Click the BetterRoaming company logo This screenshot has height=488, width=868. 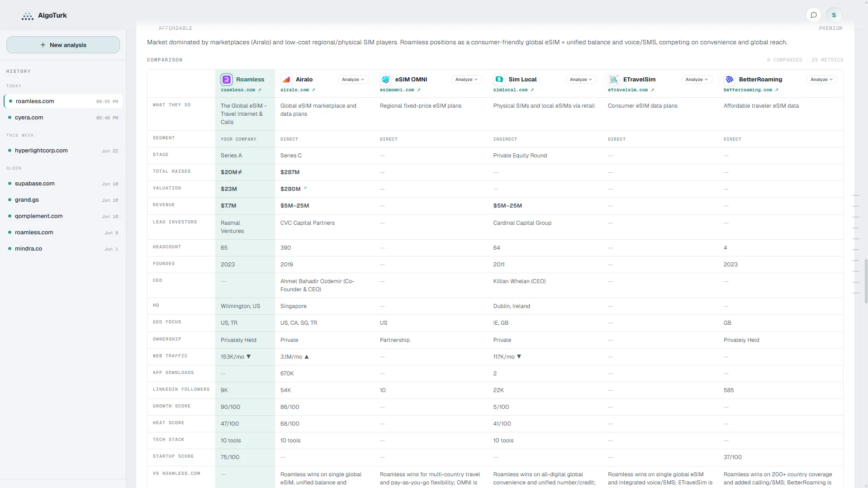[730, 80]
